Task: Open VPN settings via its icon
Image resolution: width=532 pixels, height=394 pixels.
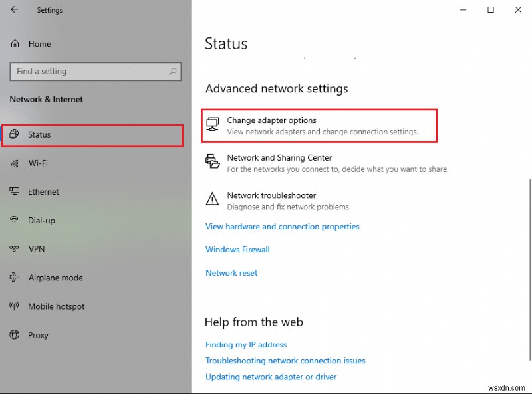Action: pyautogui.click(x=14, y=248)
